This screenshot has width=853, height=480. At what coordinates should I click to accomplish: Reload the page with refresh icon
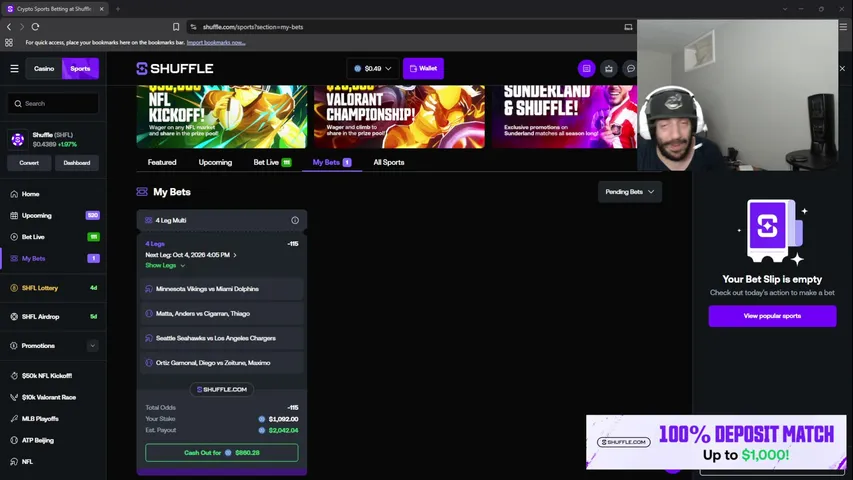tap(35, 27)
